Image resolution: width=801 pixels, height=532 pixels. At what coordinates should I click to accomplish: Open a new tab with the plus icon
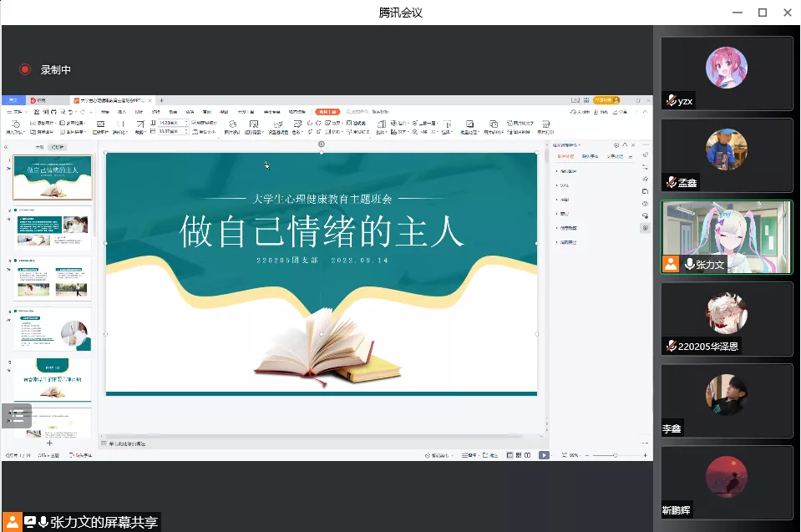(x=161, y=100)
